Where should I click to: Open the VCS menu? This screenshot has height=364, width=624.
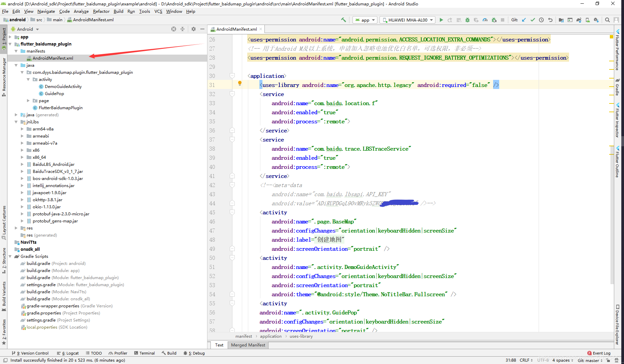pyautogui.click(x=158, y=11)
